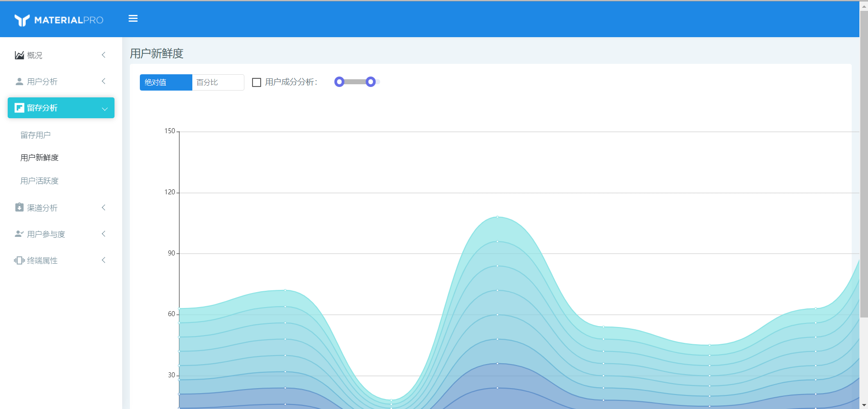Image resolution: width=868 pixels, height=409 pixels.
Task: Open the 用户分析 menu label
Action: coord(42,82)
